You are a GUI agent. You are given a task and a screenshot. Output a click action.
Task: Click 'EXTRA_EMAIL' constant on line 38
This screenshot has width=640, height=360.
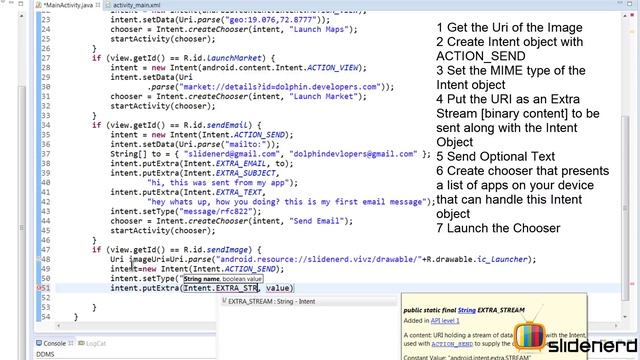[241, 164]
